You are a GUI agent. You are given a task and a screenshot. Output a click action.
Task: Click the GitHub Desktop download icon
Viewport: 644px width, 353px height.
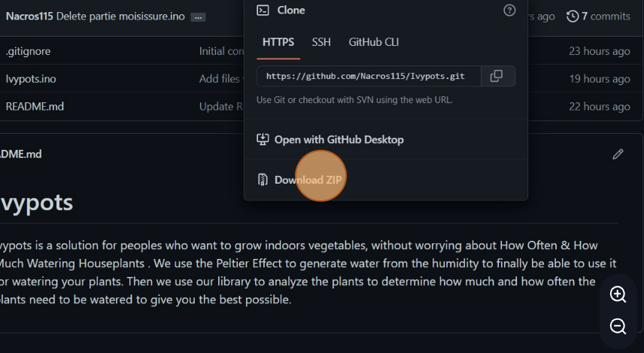point(263,139)
